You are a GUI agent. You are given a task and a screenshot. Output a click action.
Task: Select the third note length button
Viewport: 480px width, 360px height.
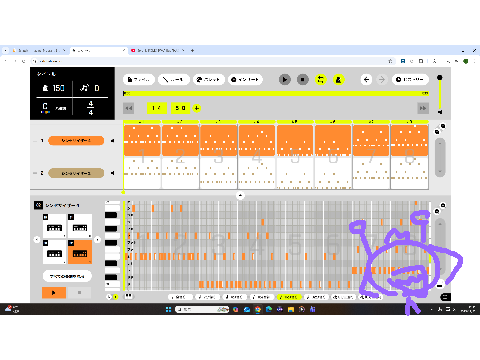pyautogui.click(x=234, y=297)
